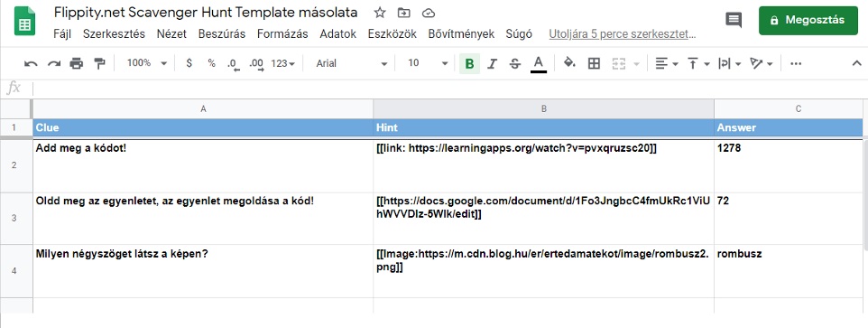Click the Megosztás share button
Screen dimensions: 868x328
coord(808,21)
